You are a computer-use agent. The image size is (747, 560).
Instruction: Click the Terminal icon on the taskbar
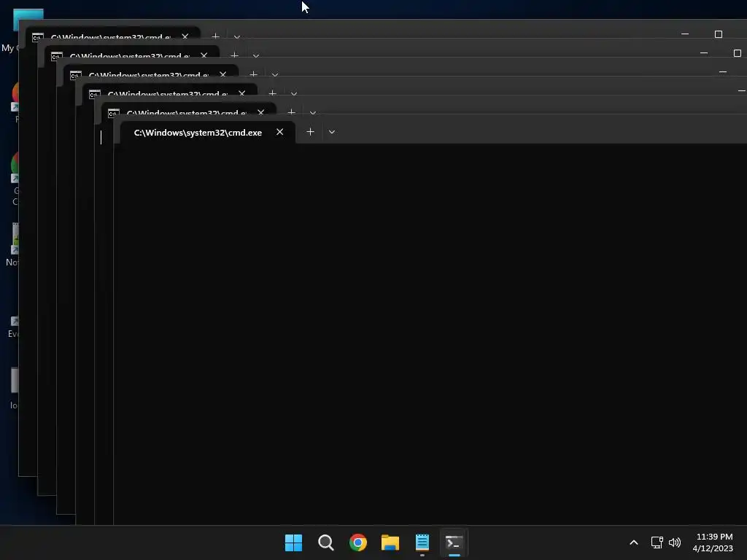click(454, 542)
